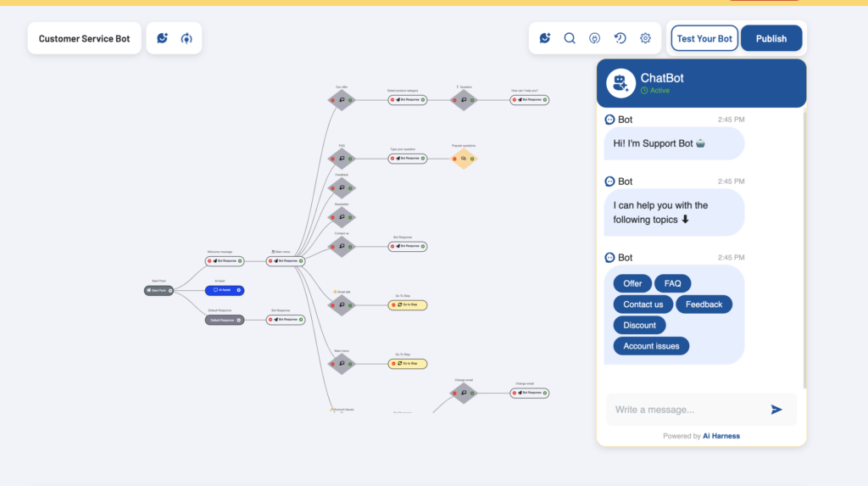The height and width of the screenshot is (486, 868).
Task: Open the version history icon
Action: pos(620,38)
